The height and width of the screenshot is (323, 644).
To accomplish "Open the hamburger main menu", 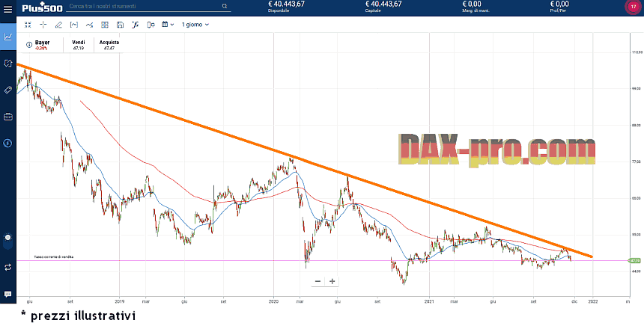I will [x=7, y=8].
